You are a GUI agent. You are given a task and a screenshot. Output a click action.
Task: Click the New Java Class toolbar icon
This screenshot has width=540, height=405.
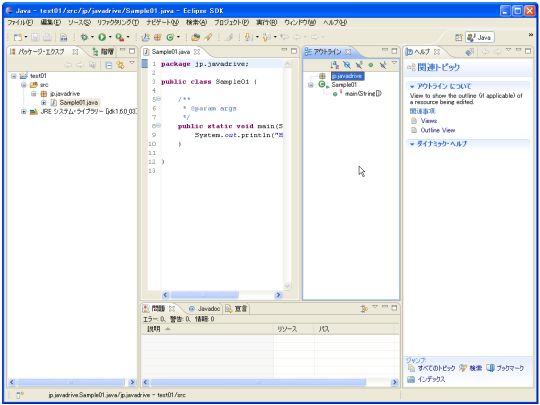coord(170,37)
